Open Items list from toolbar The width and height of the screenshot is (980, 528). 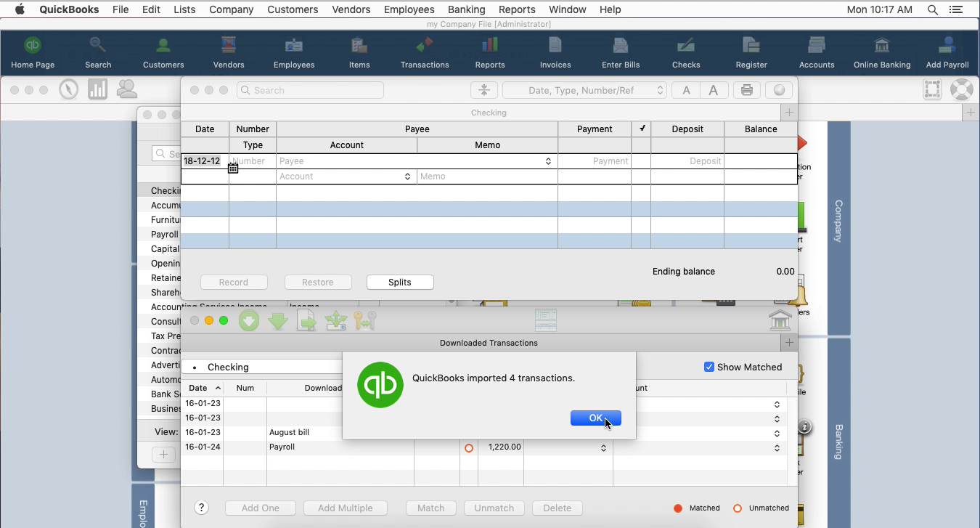(x=359, y=53)
